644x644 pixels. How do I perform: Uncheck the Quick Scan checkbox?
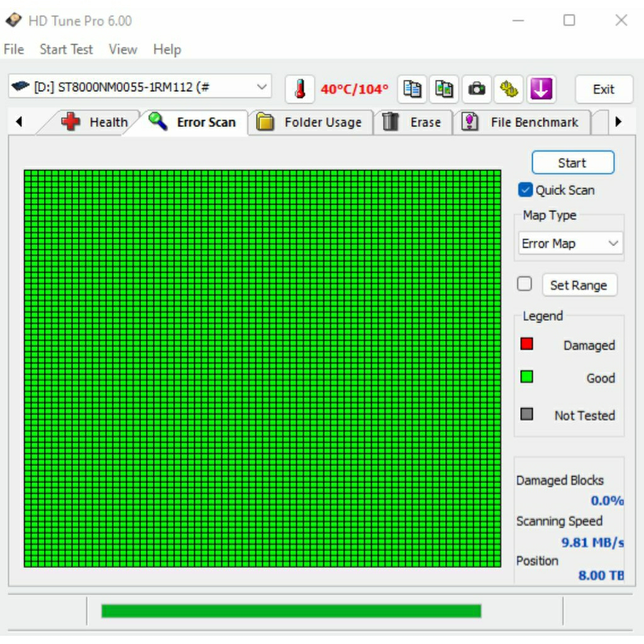click(x=525, y=190)
